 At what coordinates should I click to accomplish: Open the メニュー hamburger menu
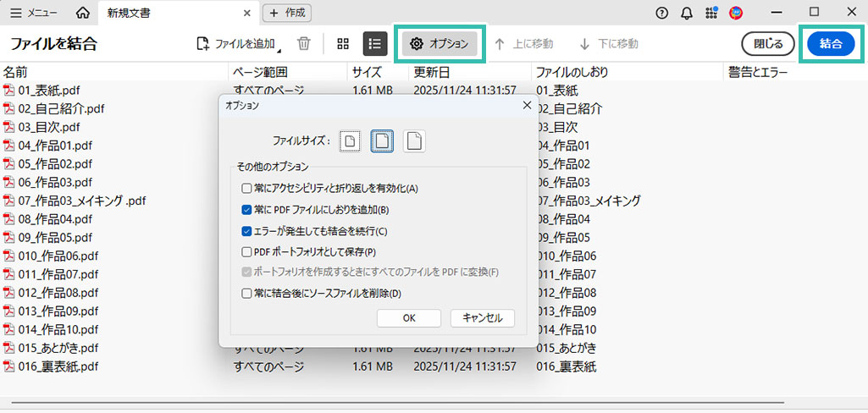[x=34, y=13]
